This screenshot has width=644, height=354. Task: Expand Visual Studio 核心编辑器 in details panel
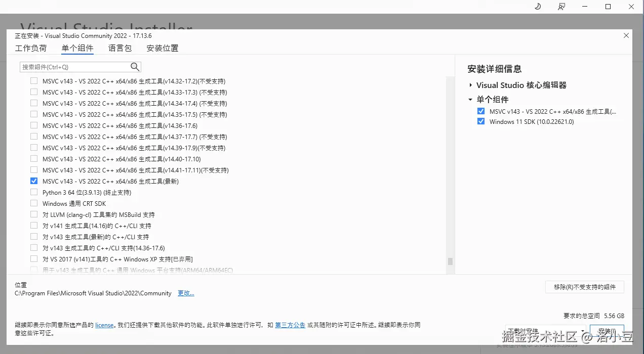pos(471,85)
